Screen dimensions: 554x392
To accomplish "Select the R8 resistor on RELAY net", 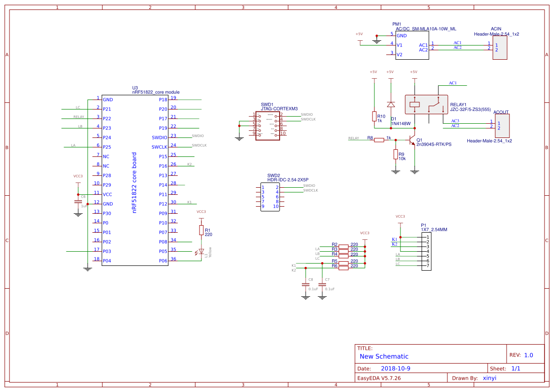I will pos(379,140).
